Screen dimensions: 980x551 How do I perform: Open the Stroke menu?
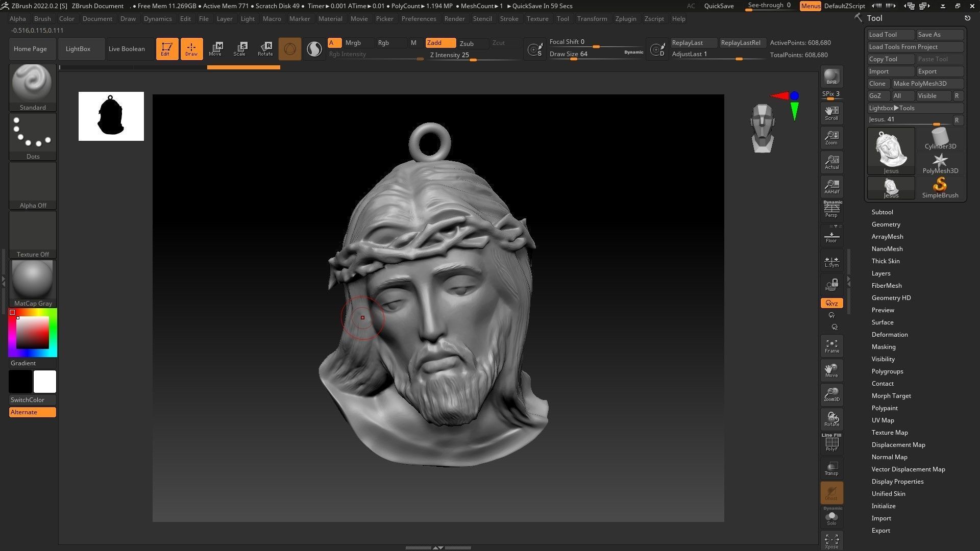click(x=509, y=18)
